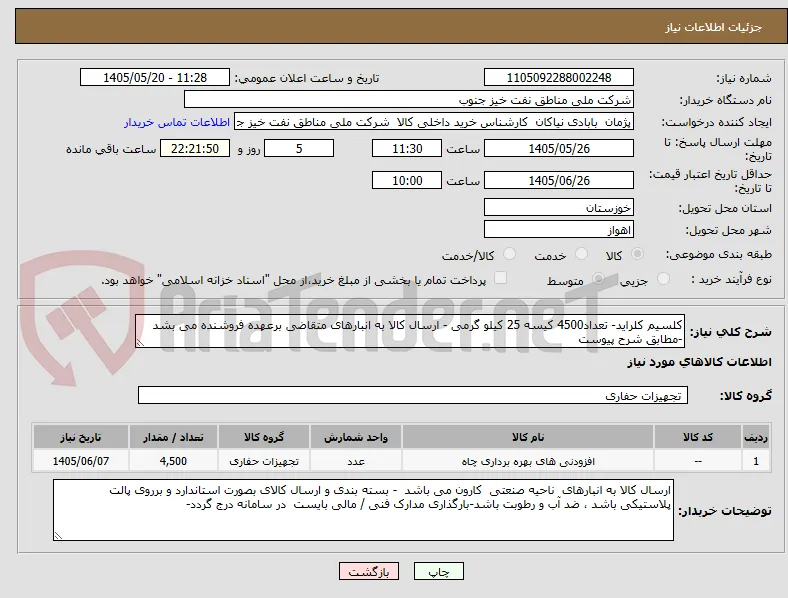Click the quantity cell 4,500

click(x=173, y=461)
